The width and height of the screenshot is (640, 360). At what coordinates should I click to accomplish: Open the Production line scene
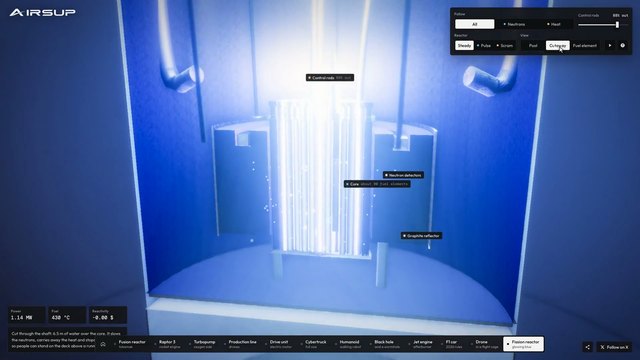click(x=241, y=344)
